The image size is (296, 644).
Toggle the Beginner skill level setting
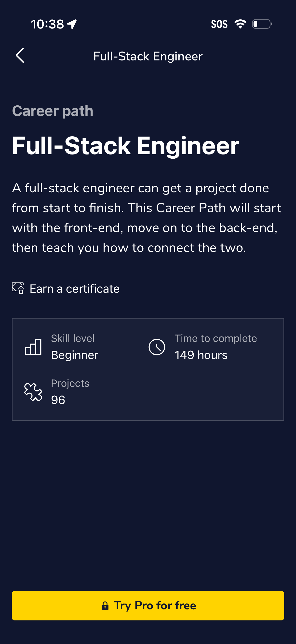(75, 355)
